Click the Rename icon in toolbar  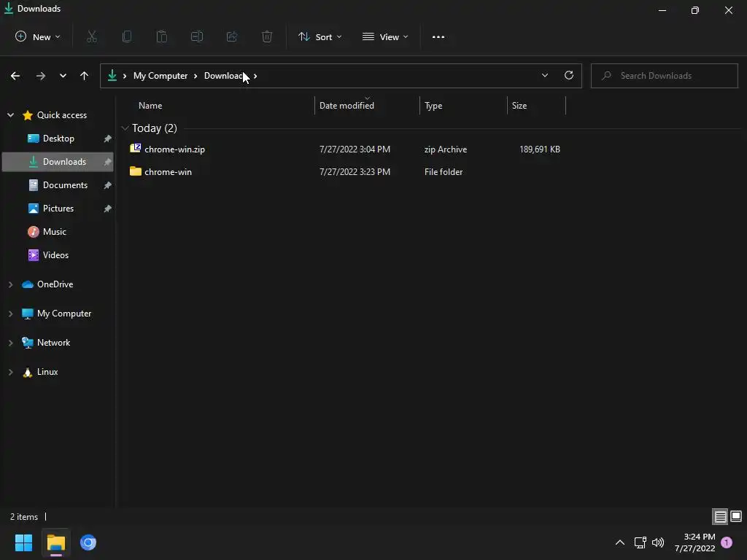click(x=197, y=36)
